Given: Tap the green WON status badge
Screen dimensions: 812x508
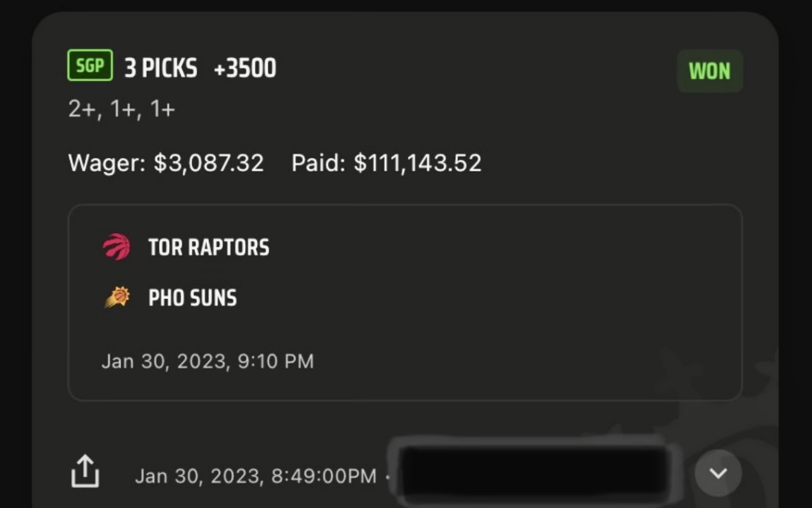Looking at the screenshot, I should pyautogui.click(x=709, y=71).
